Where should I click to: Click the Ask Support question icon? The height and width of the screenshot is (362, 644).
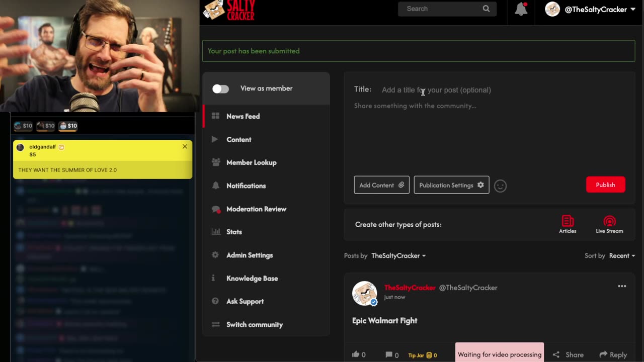coord(215,301)
